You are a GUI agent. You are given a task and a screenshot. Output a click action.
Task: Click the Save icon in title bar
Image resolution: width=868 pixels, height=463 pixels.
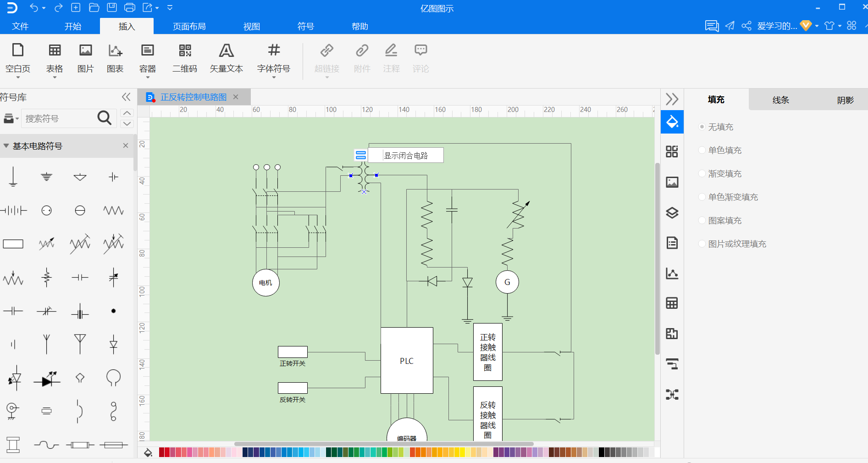tap(112, 7)
